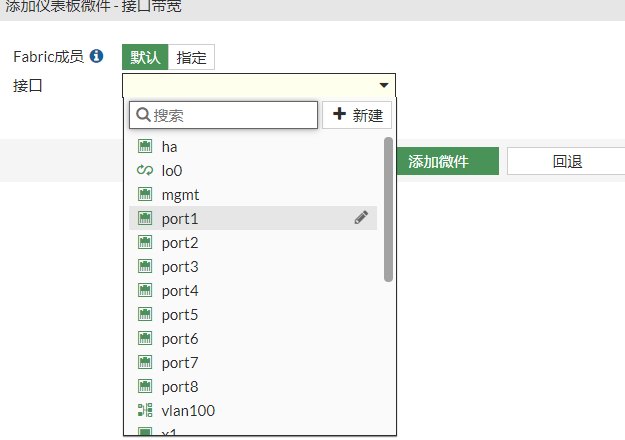
Task: Click the vlan100 VLAN icon
Action: click(x=144, y=411)
